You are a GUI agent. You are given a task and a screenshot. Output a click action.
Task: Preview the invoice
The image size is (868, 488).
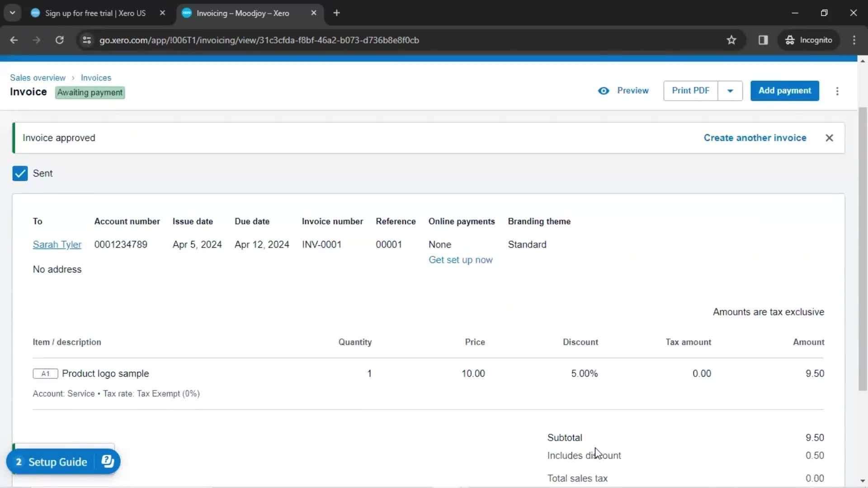point(623,90)
